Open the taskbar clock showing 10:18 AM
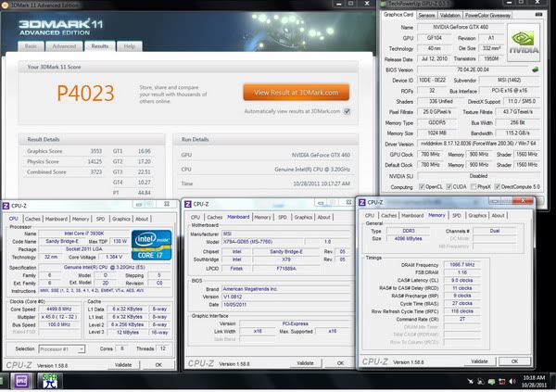Viewport: 556px width, 392px height. click(x=534, y=381)
